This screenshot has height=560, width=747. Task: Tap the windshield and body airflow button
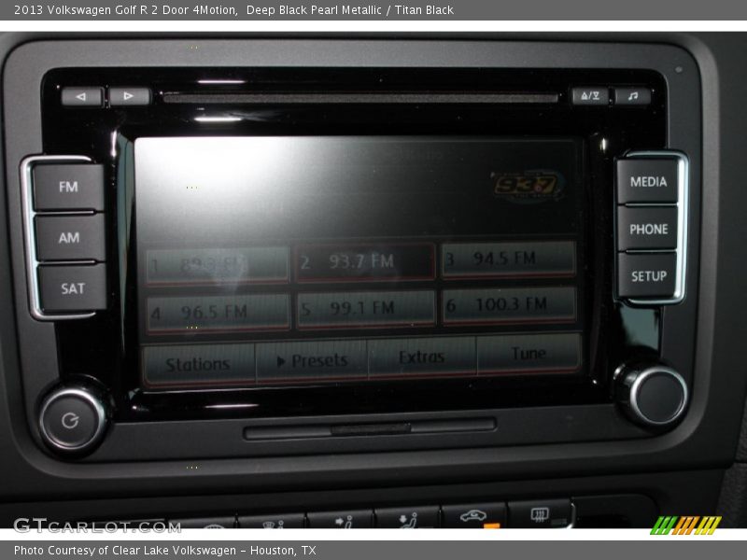point(273,523)
